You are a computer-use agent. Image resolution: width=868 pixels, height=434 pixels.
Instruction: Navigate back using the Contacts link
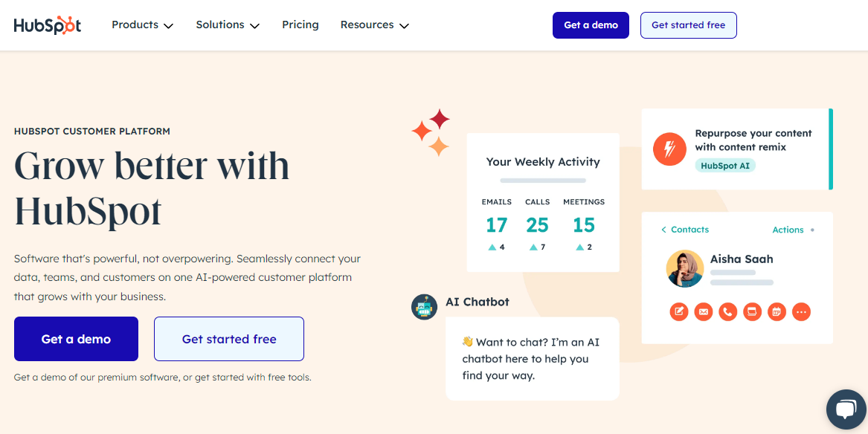pyautogui.click(x=684, y=230)
